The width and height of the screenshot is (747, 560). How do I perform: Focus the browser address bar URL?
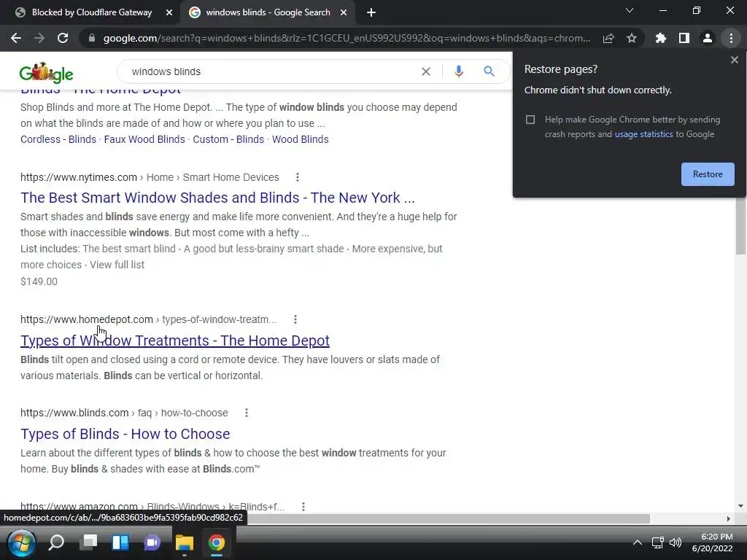(347, 38)
